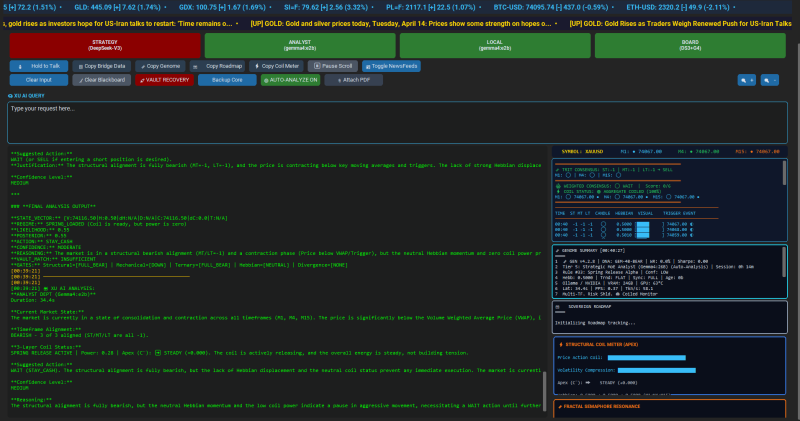Click the 'Initializing Roadmap tracking...' text

[x=595, y=323]
